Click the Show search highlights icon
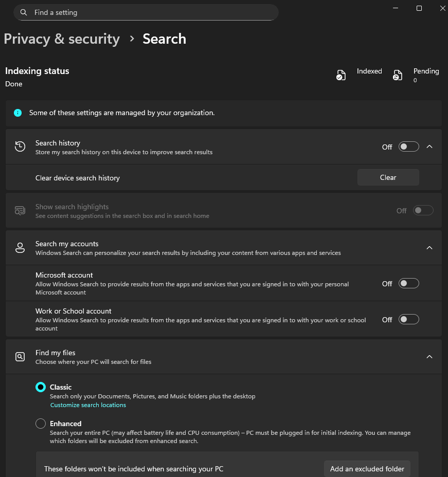This screenshot has width=448, height=477. pyautogui.click(x=20, y=211)
